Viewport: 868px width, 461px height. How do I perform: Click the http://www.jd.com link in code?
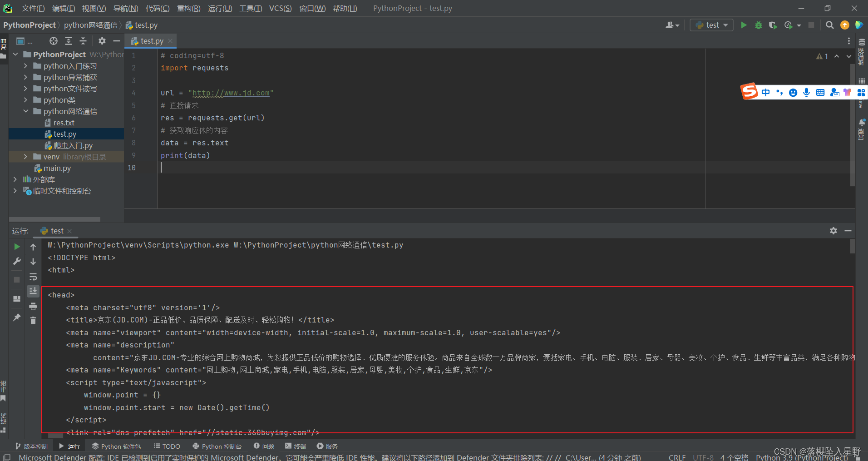pos(231,93)
